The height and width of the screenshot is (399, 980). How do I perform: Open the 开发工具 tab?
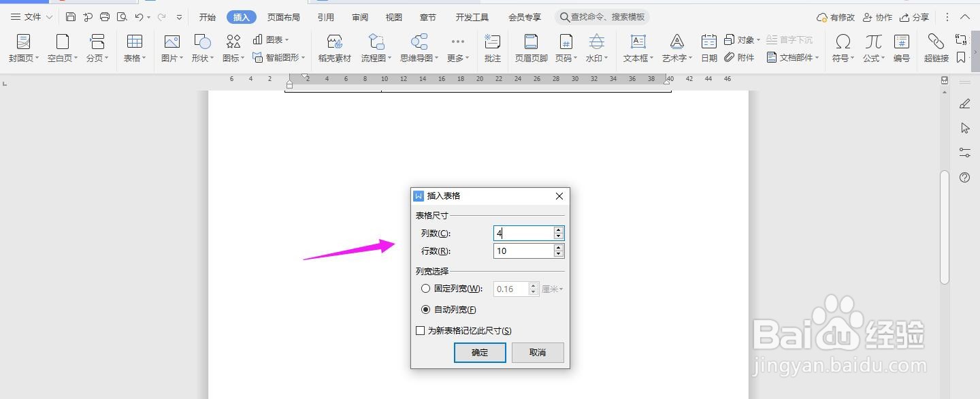click(472, 18)
